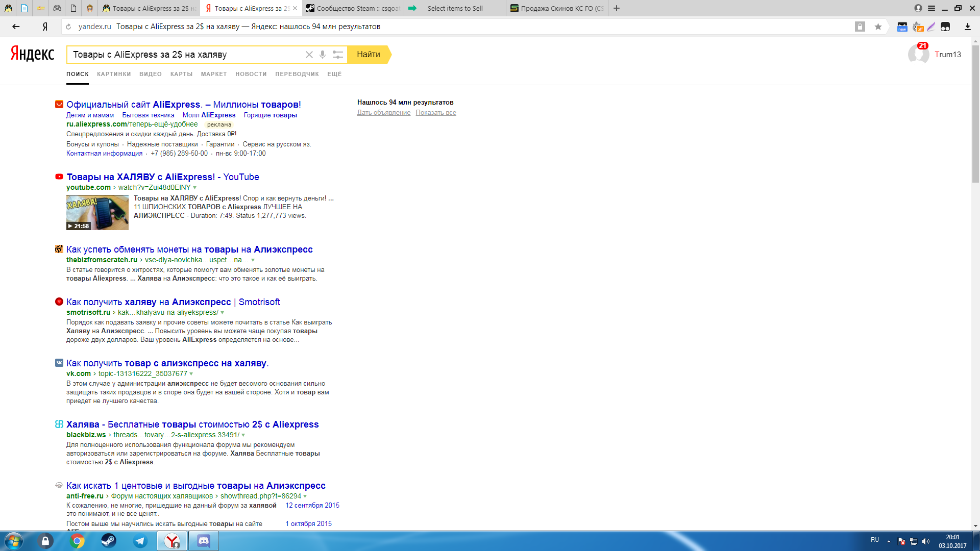Image resolution: width=980 pixels, height=551 pixels.
Task: Expand options arrow for smotrisoft.ru result
Action: click(222, 313)
